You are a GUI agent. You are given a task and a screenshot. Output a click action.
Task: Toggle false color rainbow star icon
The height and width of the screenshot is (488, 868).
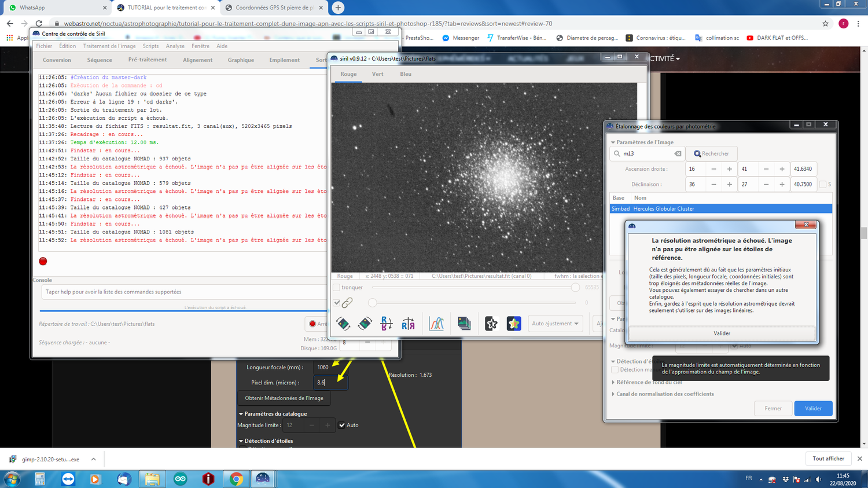pyautogui.click(x=514, y=324)
